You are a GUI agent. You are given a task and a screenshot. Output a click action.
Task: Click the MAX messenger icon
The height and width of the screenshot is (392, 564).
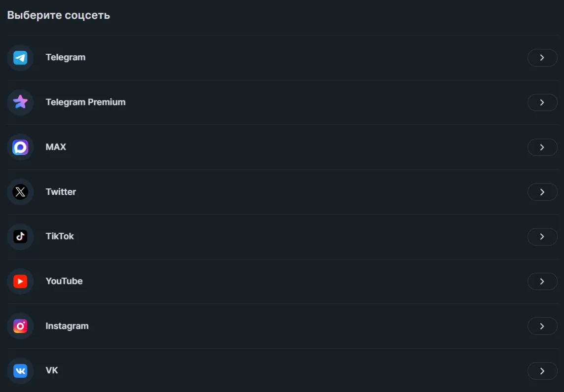click(20, 147)
